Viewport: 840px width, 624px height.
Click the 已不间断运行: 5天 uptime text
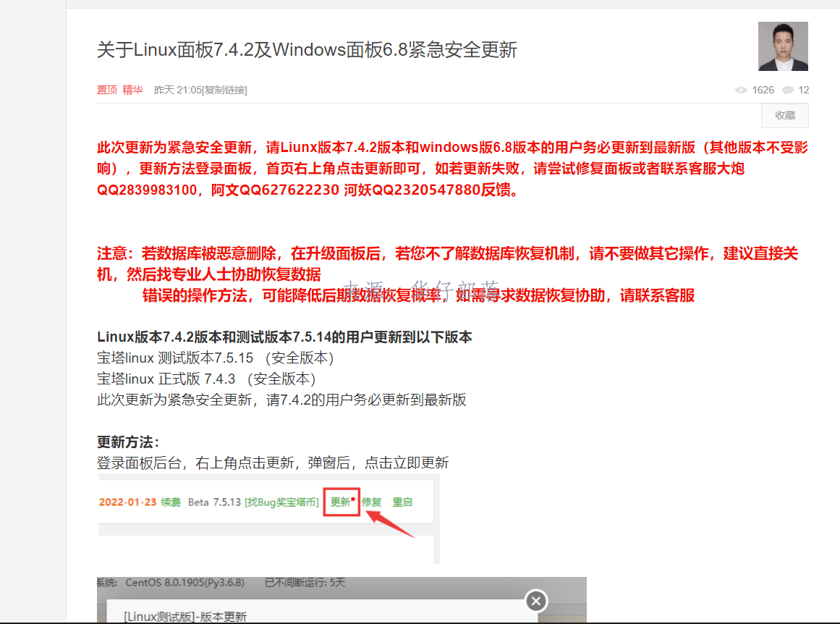[x=305, y=583]
